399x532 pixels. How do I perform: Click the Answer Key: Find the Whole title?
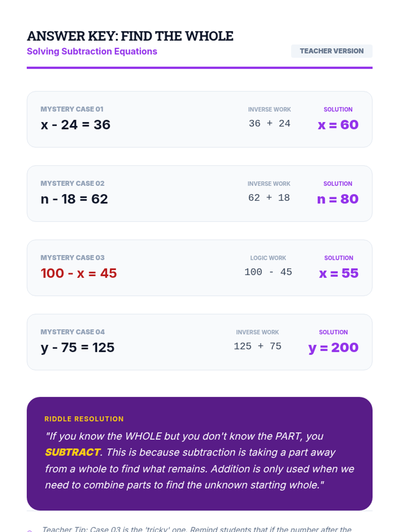pyautogui.click(x=130, y=36)
